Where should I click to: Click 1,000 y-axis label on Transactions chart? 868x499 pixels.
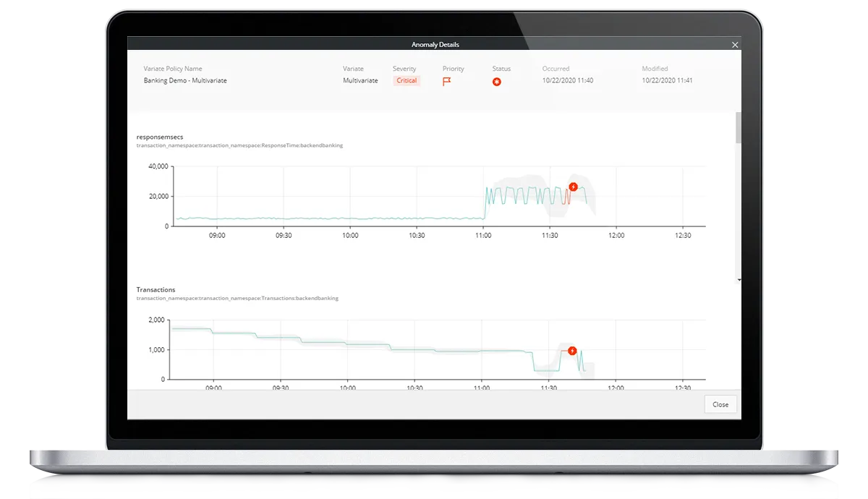[x=156, y=350]
